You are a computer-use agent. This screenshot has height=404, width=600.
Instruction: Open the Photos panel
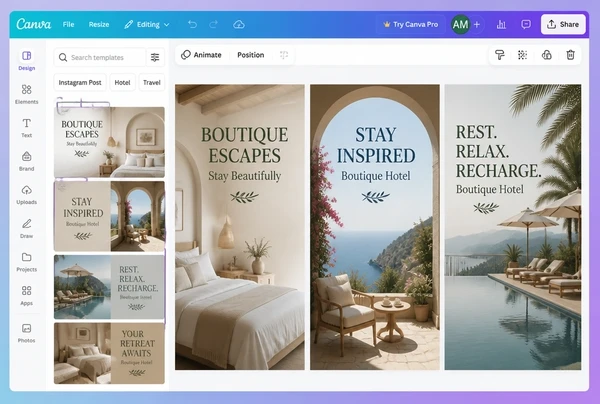(26, 333)
